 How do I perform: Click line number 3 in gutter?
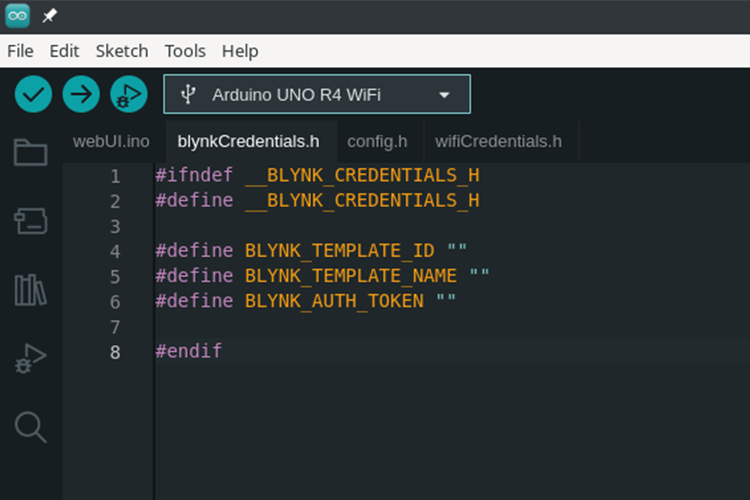[x=115, y=226]
